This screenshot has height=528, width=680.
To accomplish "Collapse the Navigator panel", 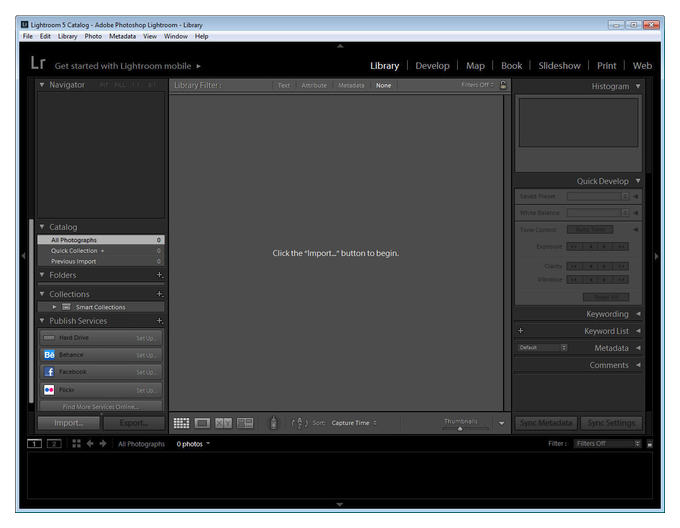I will [42, 85].
